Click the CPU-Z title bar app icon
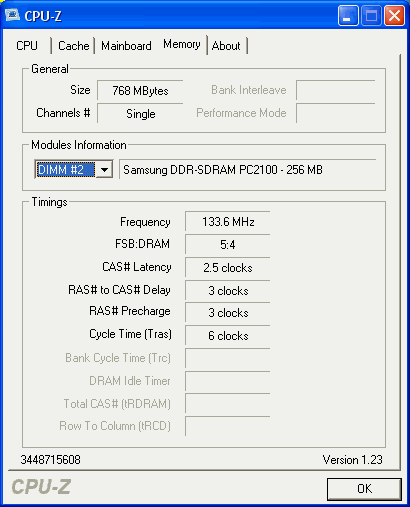 tap(12, 15)
